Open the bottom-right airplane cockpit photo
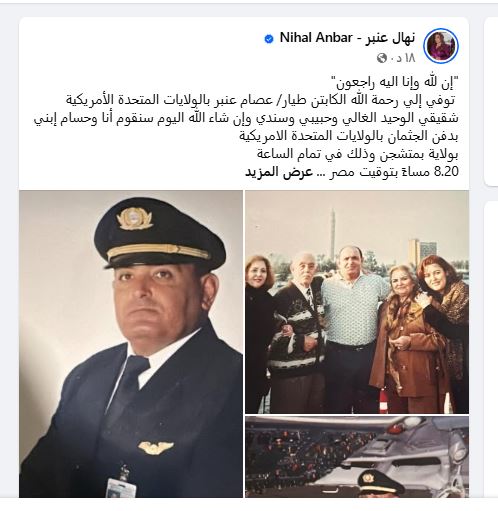Screen dimensions: 498x511 (357, 457)
